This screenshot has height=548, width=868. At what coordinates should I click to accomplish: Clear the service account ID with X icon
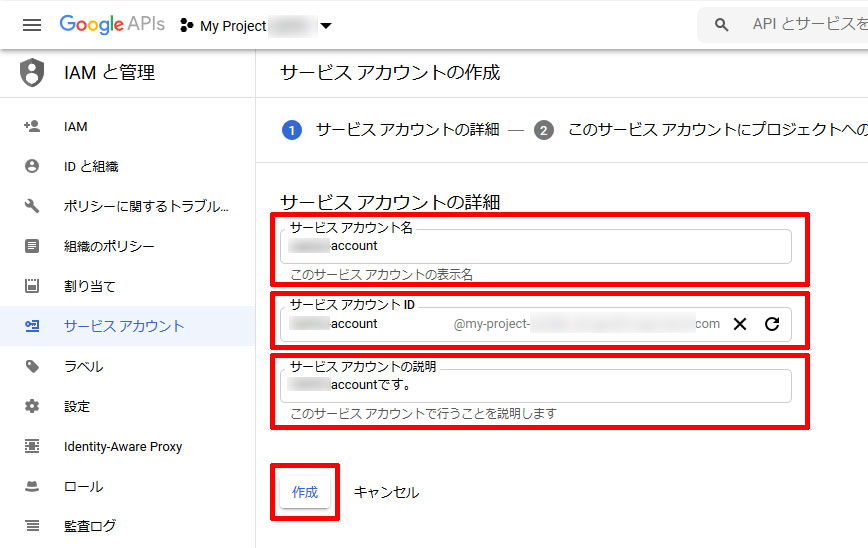point(740,324)
